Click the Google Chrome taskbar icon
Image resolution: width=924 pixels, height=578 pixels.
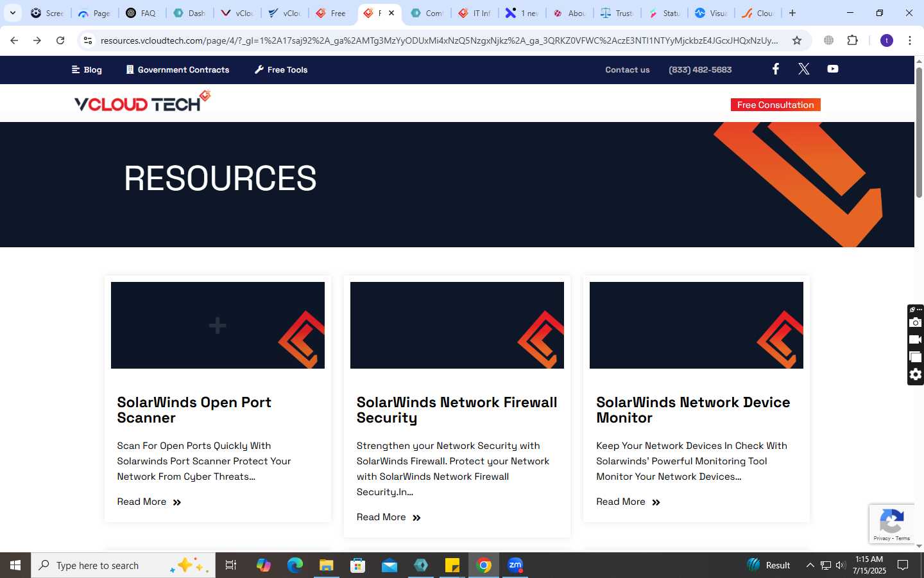pyautogui.click(x=484, y=565)
